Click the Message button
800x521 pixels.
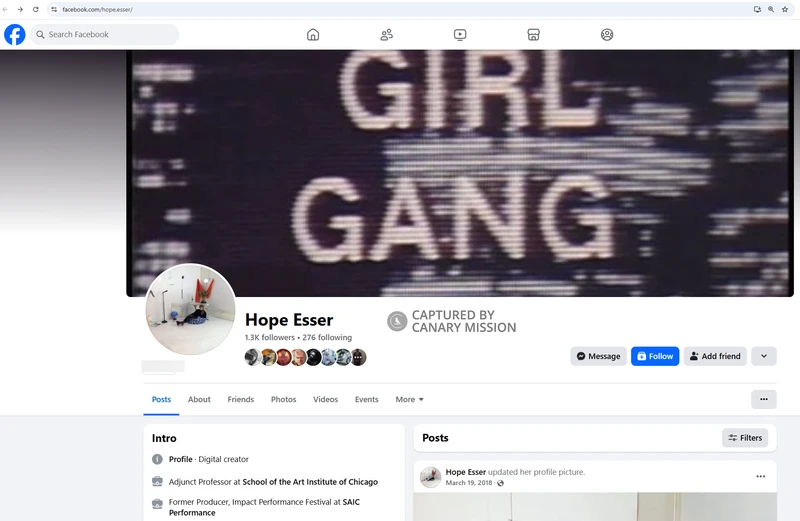tap(598, 356)
